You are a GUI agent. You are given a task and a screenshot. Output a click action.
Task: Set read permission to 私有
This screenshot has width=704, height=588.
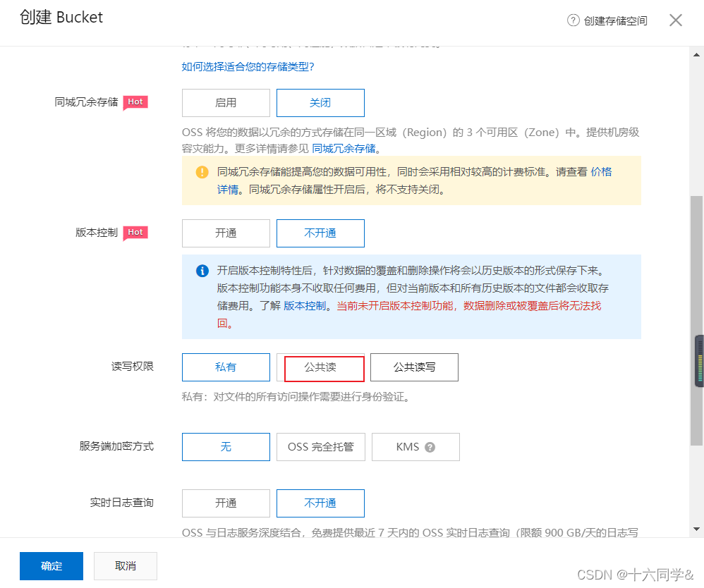point(226,367)
